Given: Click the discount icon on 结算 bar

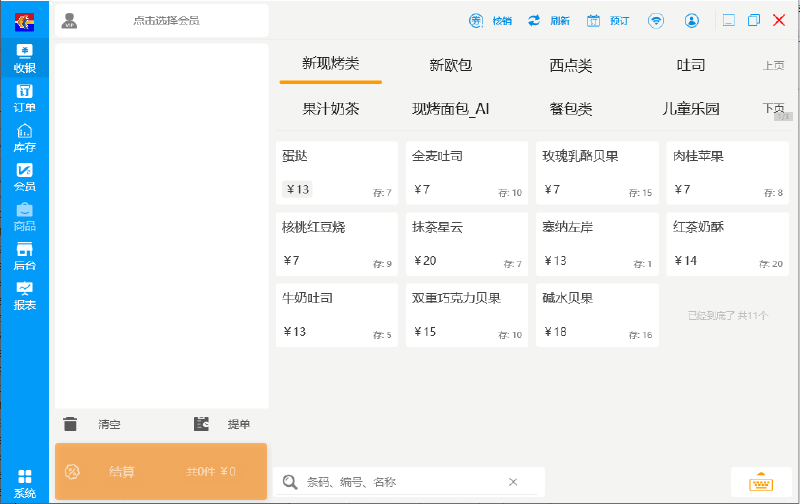Looking at the screenshot, I should [72, 472].
